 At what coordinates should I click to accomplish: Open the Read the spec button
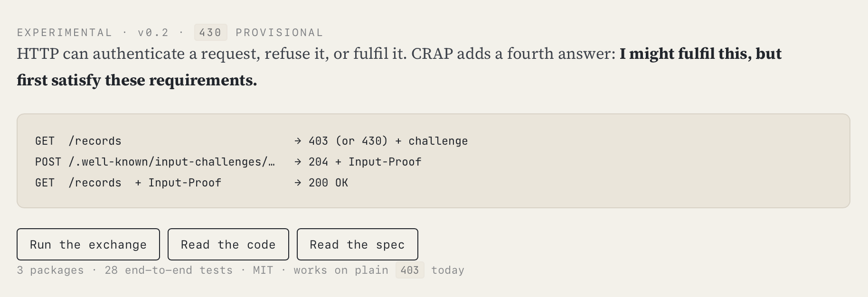click(358, 244)
